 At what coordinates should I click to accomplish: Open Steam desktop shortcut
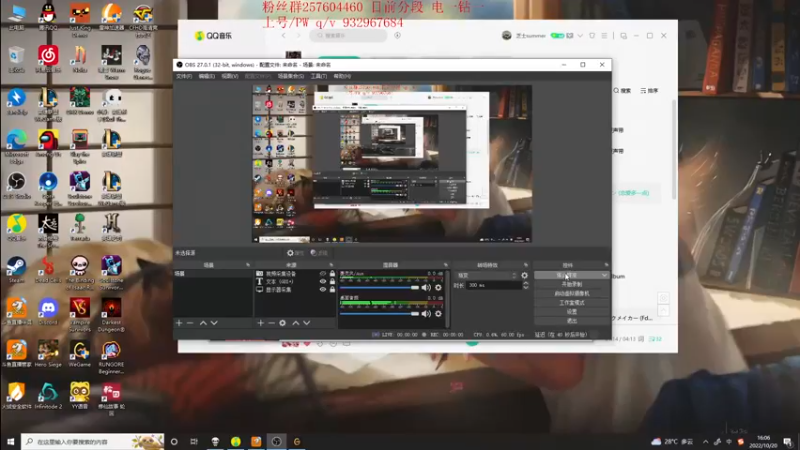(16, 270)
